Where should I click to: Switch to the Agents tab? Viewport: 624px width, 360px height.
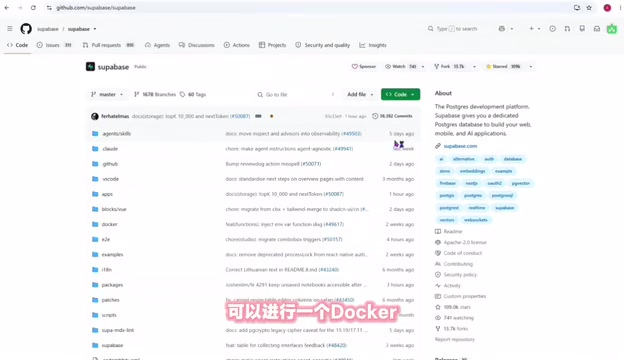(157, 45)
